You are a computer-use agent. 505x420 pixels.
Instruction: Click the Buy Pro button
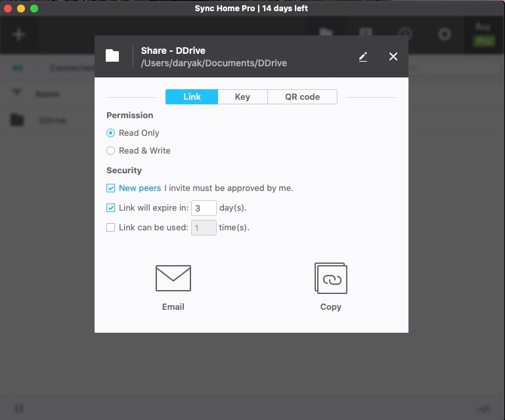483,34
